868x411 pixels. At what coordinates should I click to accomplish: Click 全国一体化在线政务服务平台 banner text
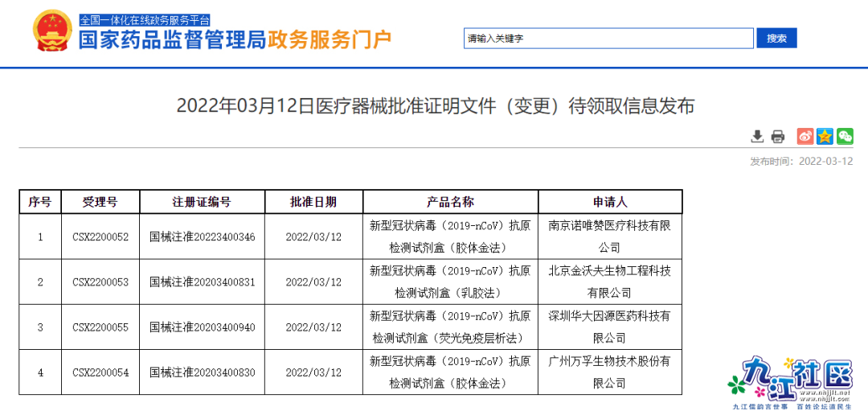(145, 20)
